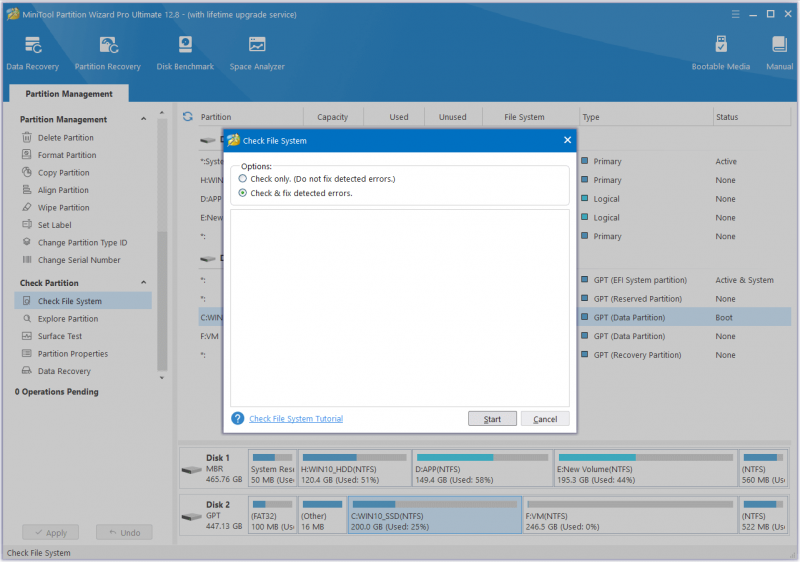Click sidebar scroll up arrow

pos(162,113)
